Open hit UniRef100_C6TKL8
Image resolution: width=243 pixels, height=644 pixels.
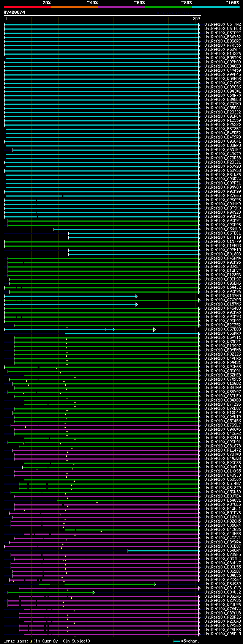pyautogui.click(x=222, y=28)
